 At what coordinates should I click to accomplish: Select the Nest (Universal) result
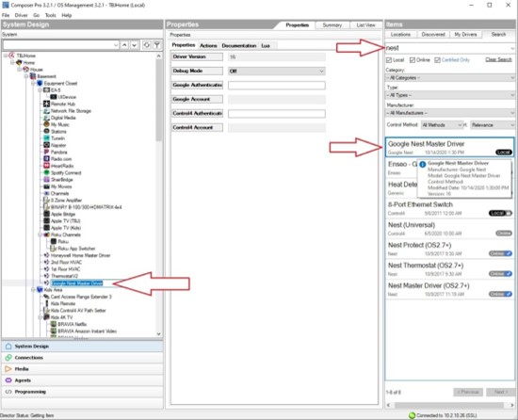[449, 229]
